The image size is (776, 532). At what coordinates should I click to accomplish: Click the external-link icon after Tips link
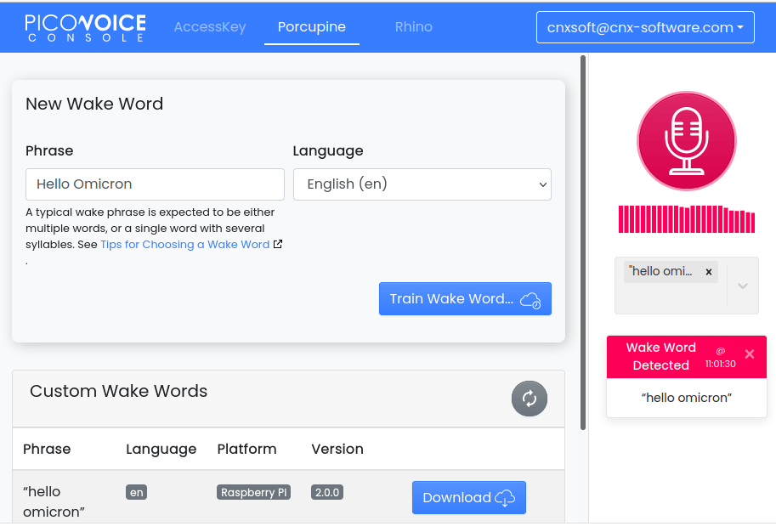point(278,243)
